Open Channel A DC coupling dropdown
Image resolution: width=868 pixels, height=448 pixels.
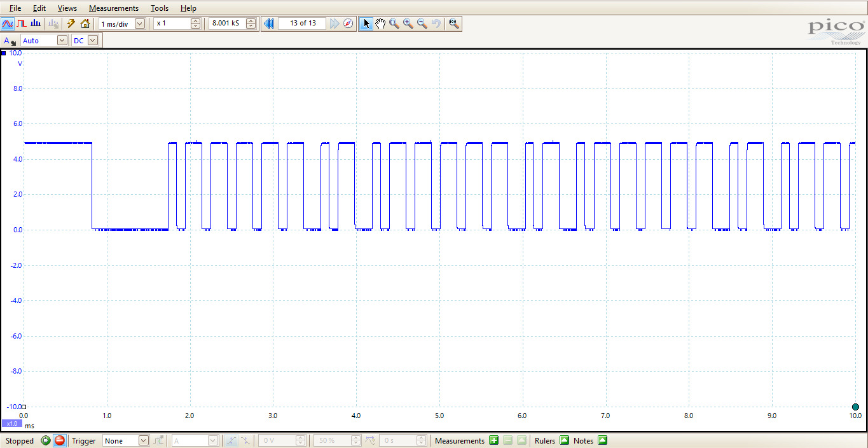(x=93, y=41)
